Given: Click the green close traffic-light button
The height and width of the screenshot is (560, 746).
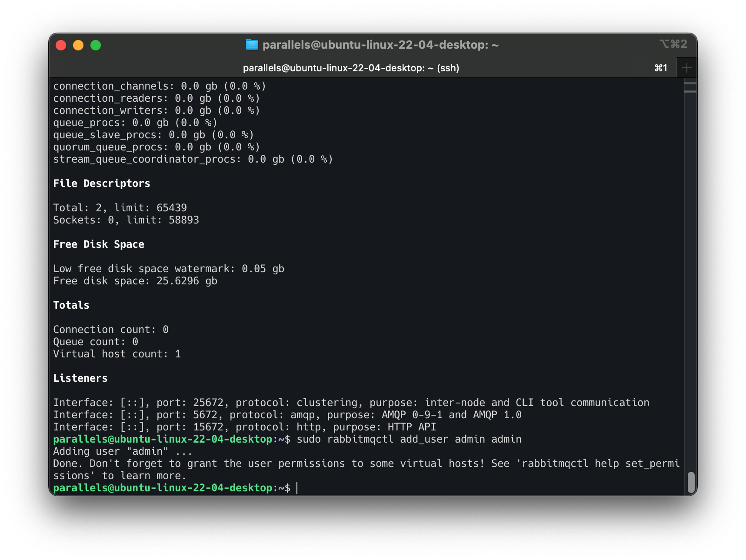Looking at the screenshot, I should (61, 45).
